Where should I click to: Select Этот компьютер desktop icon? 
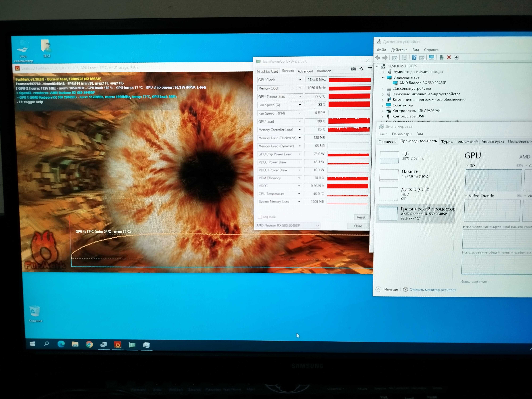23,51
